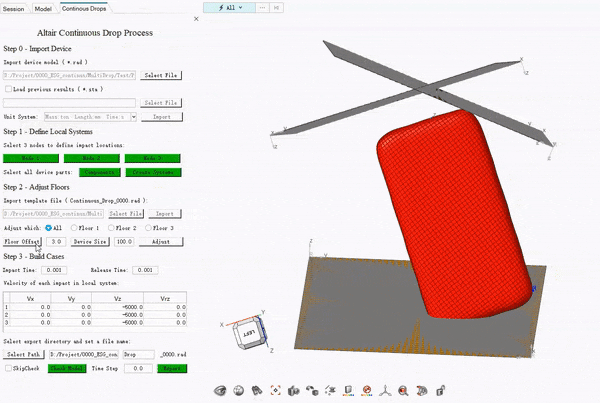The image size is (600, 403).
Task: Click the ellipsis button beside All selector
Action: (x=262, y=8)
